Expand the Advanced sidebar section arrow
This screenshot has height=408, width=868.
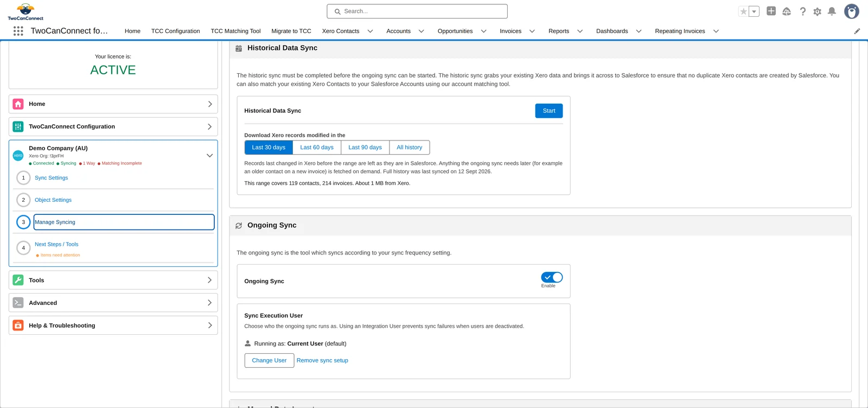210,303
